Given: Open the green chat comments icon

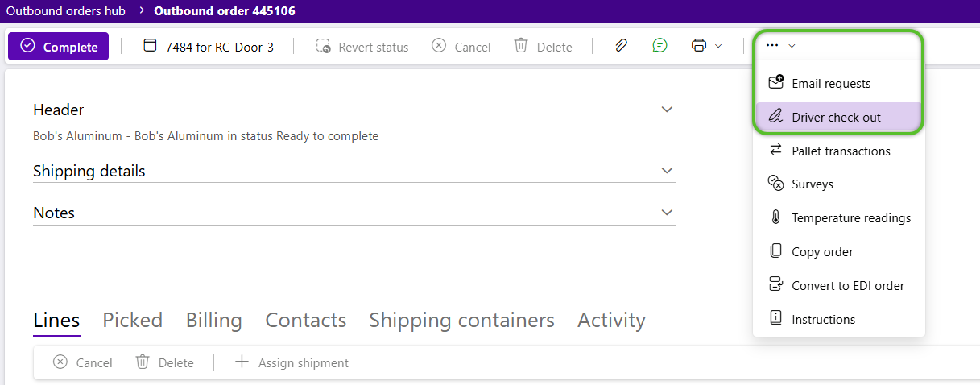Looking at the screenshot, I should tap(660, 46).
